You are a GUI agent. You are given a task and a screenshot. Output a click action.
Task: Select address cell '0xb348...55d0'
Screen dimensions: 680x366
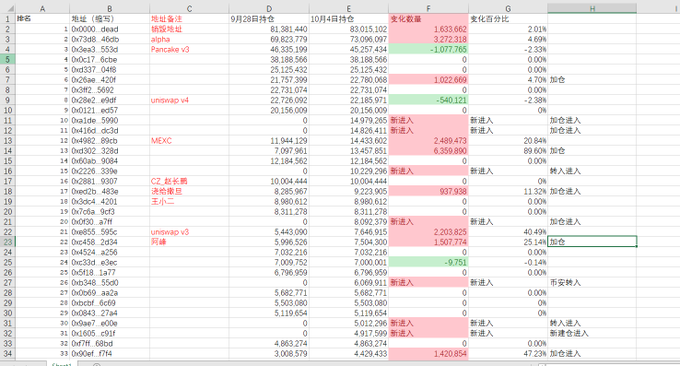[x=109, y=283]
